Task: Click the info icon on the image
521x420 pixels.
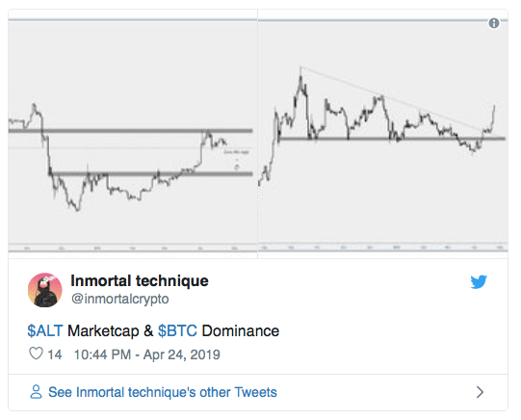Action: [494, 23]
